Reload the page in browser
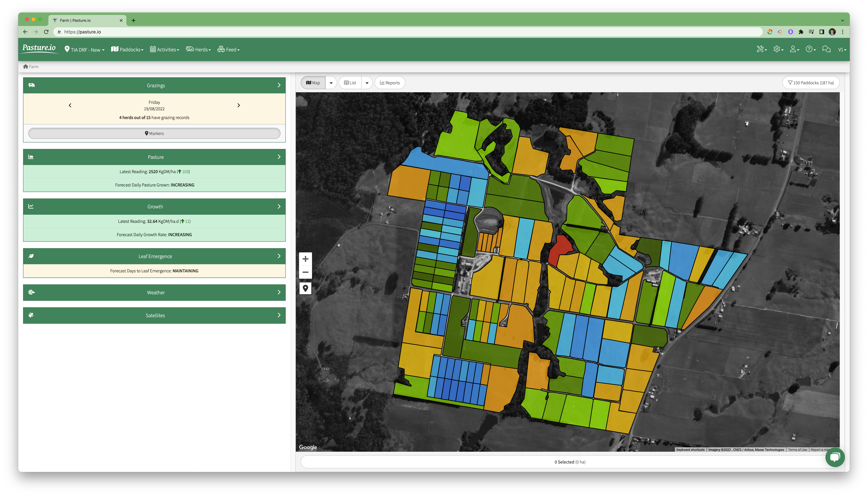 [x=46, y=32]
